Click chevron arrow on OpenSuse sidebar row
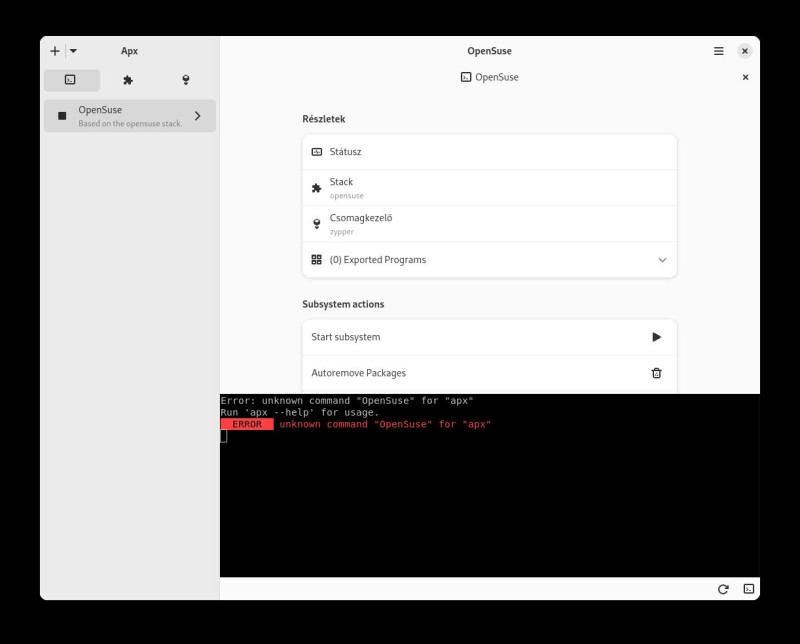This screenshot has height=644, width=800. (197, 116)
